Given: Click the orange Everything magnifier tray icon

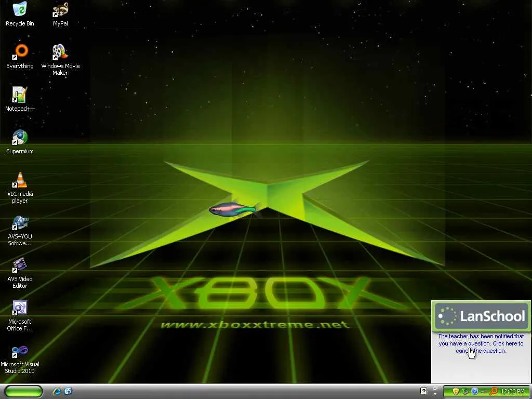Looking at the screenshot, I should pyautogui.click(x=494, y=391).
